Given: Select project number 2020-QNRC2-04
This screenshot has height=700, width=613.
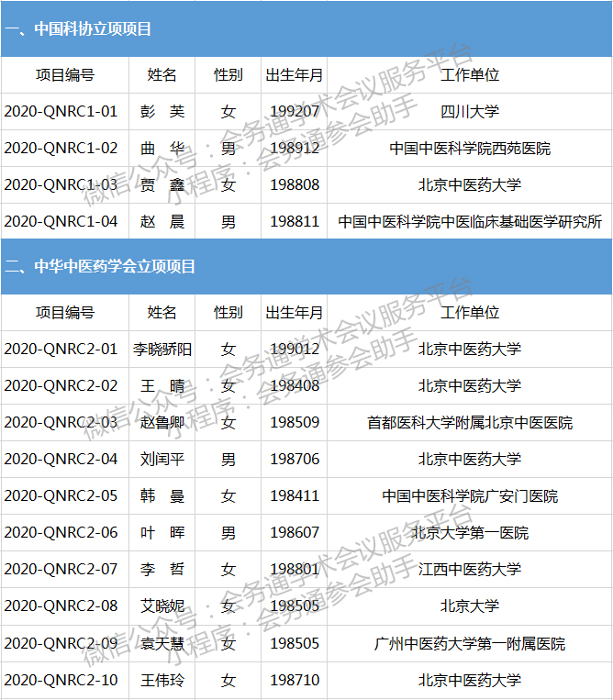Looking at the screenshot, I should [61, 459].
